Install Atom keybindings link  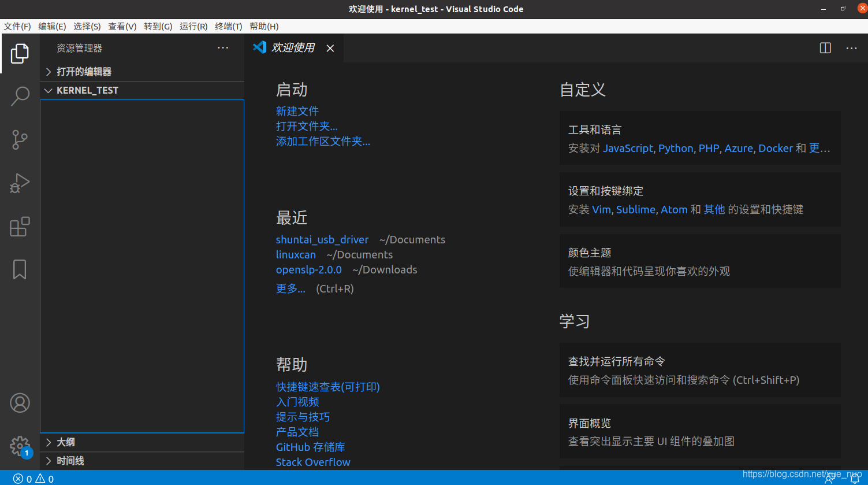point(674,209)
